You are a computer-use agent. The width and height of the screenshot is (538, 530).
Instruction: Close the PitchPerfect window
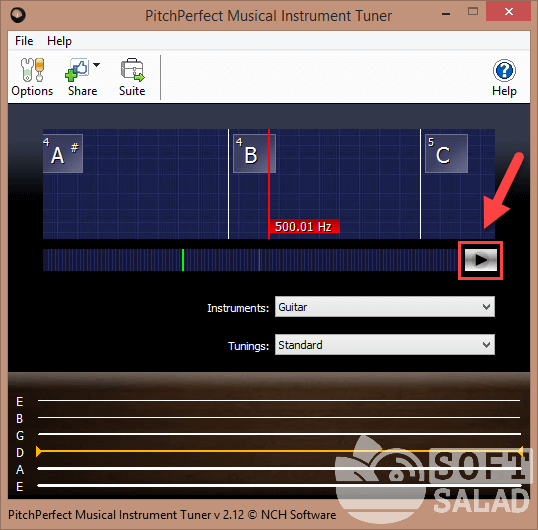508,12
